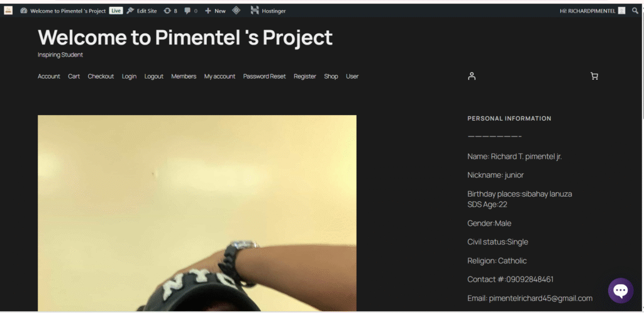Open the Hi! RICHARDPIMENTEL user menu
The image size is (644, 313).
591,11
